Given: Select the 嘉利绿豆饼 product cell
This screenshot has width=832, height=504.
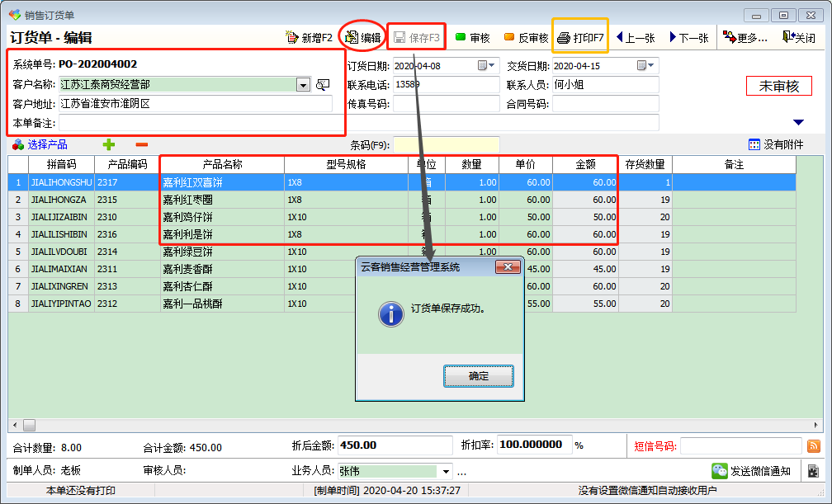Looking at the screenshot, I should pyautogui.click(x=222, y=252).
